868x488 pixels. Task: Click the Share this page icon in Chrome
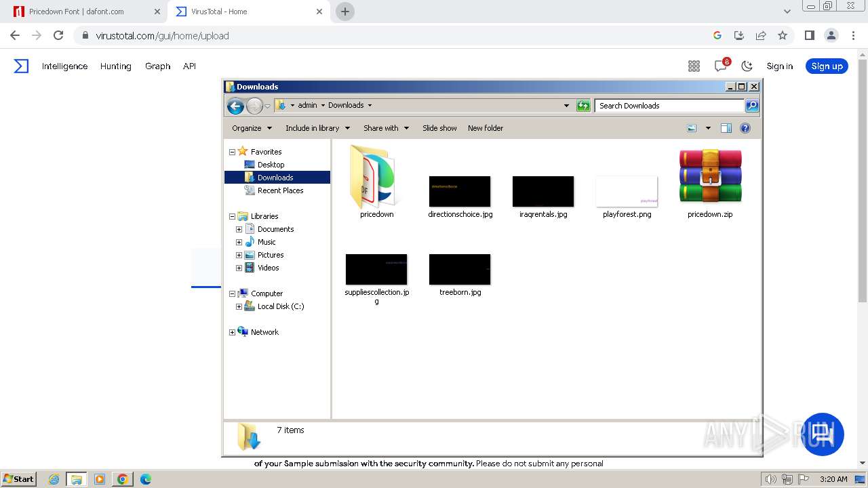point(761,35)
